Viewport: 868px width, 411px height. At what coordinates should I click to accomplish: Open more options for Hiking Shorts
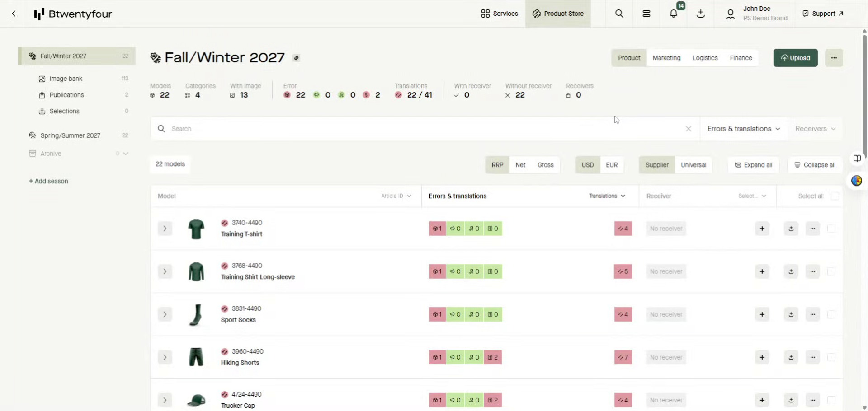click(x=813, y=357)
